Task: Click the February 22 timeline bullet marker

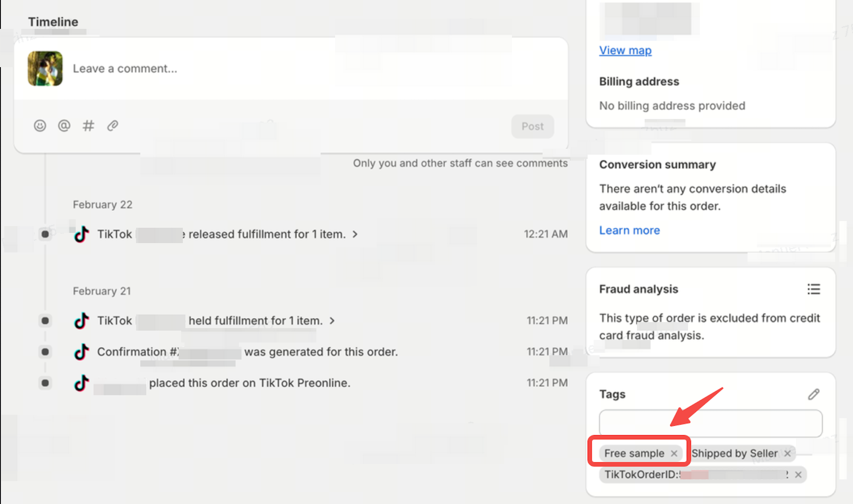Action: tap(45, 234)
